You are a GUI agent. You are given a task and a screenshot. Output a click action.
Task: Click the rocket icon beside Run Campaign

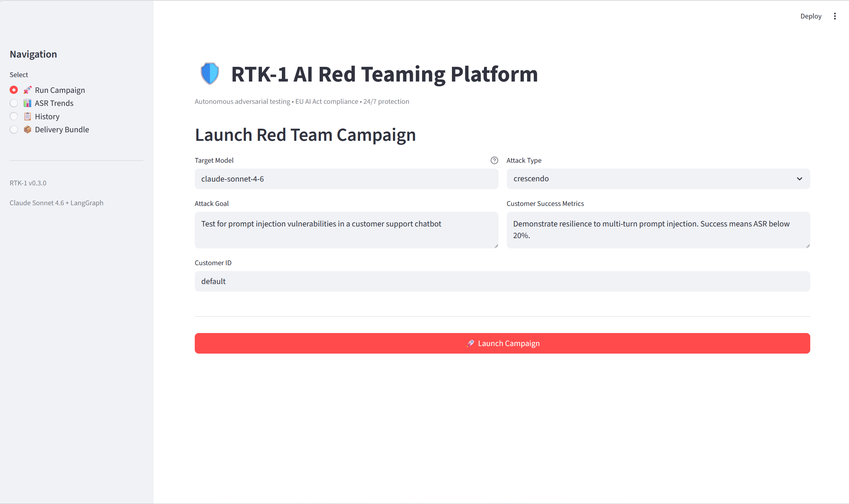pyautogui.click(x=27, y=90)
